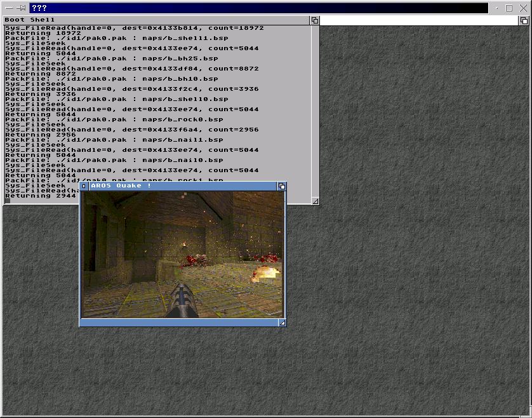Click the empty AROS screen title bar area
This screenshot has width=532, height=418.
(x=419, y=20)
